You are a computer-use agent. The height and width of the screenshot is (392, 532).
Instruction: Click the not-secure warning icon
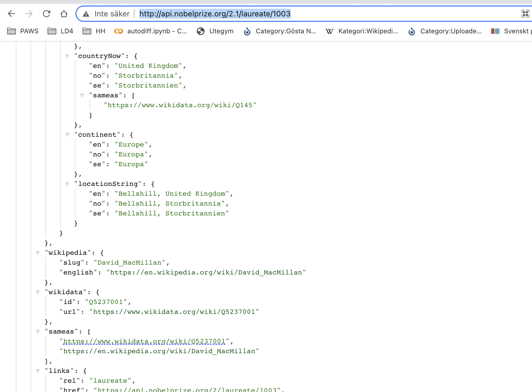(x=86, y=14)
